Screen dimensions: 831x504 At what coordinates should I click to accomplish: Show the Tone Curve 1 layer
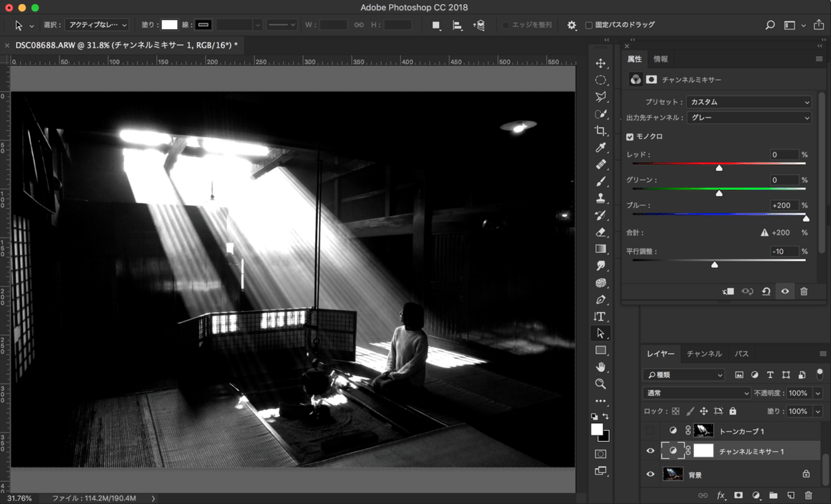pyautogui.click(x=650, y=431)
